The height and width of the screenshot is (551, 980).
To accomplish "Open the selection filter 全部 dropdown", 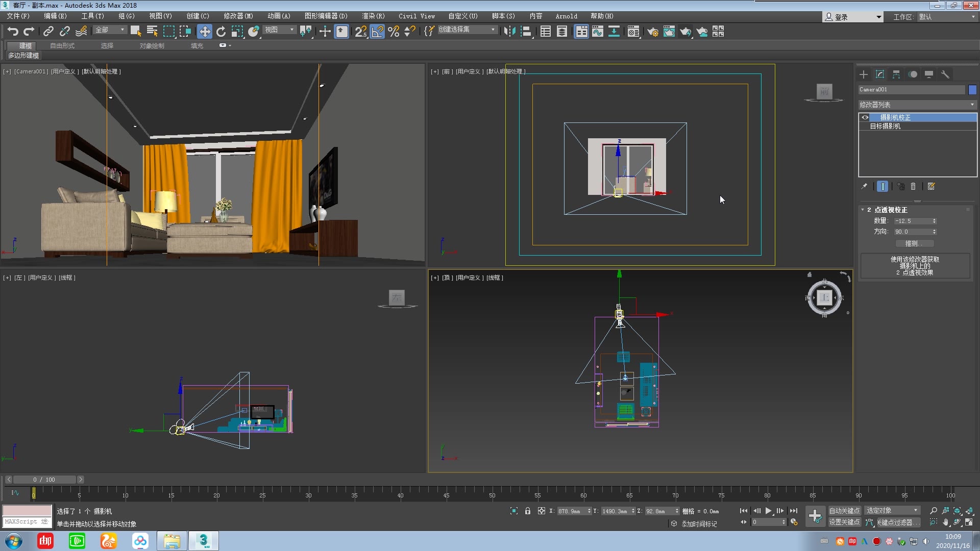I will (x=110, y=30).
